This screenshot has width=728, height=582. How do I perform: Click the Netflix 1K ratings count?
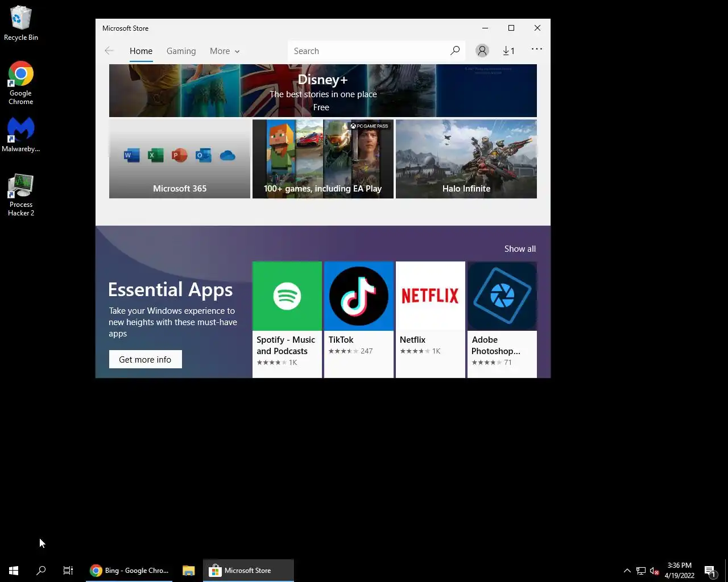coord(436,351)
